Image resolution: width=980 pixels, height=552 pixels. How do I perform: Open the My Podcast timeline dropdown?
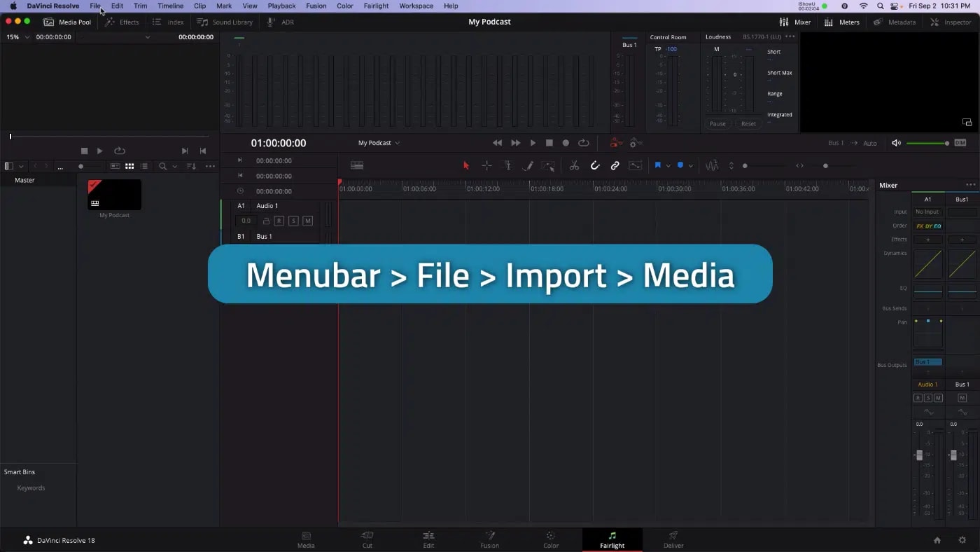point(379,142)
